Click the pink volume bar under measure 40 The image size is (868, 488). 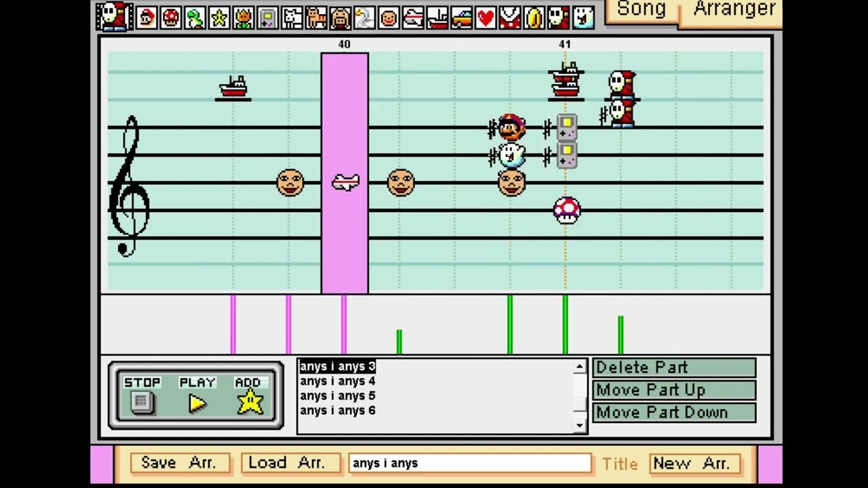coord(344,324)
